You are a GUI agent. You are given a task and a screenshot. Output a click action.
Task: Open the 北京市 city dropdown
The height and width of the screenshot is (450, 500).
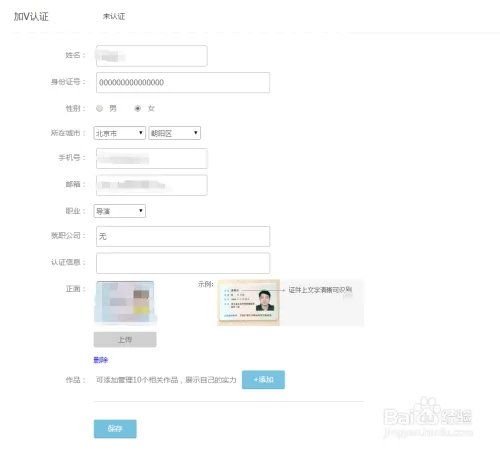pyautogui.click(x=120, y=133)
